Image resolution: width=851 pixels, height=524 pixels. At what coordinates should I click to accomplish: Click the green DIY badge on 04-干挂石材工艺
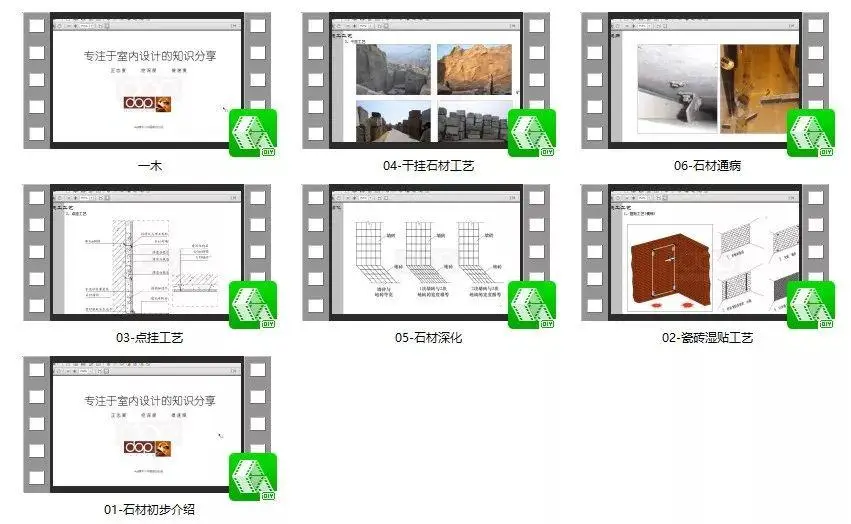[x=531, y=133]
